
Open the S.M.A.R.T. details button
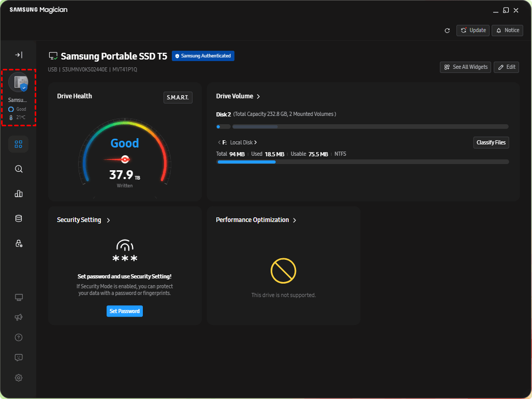click(178, 97)
